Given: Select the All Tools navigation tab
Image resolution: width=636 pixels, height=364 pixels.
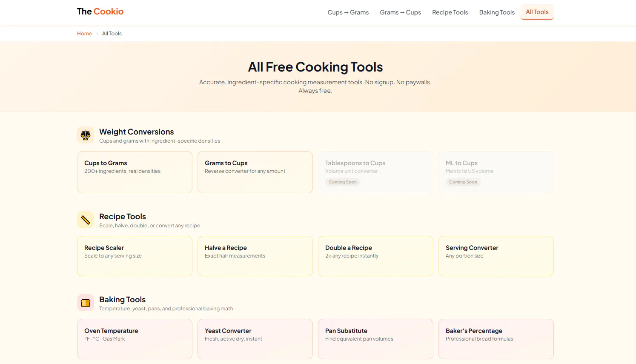Looking at the screenshot, I should coord(537,12).
